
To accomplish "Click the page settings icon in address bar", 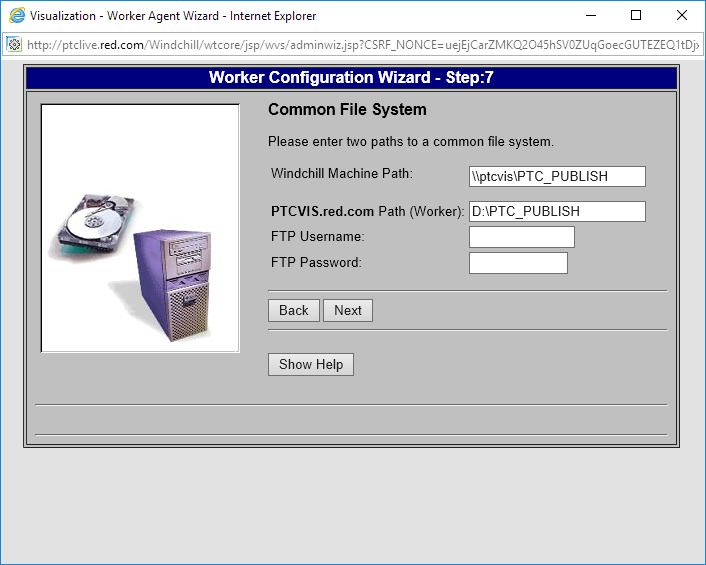I will [14, 44].
